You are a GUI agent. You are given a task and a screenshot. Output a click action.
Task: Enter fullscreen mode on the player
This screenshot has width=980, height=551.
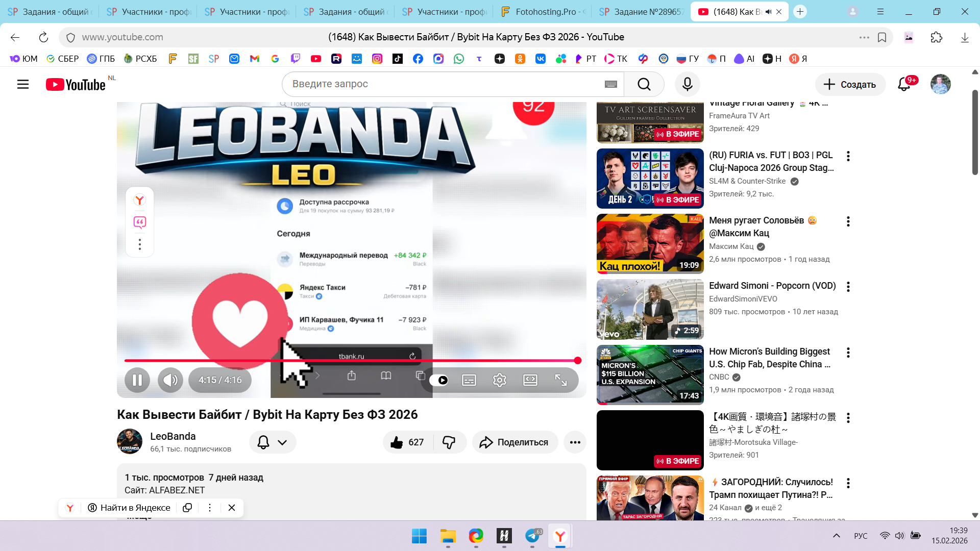[x=560, y=380]
